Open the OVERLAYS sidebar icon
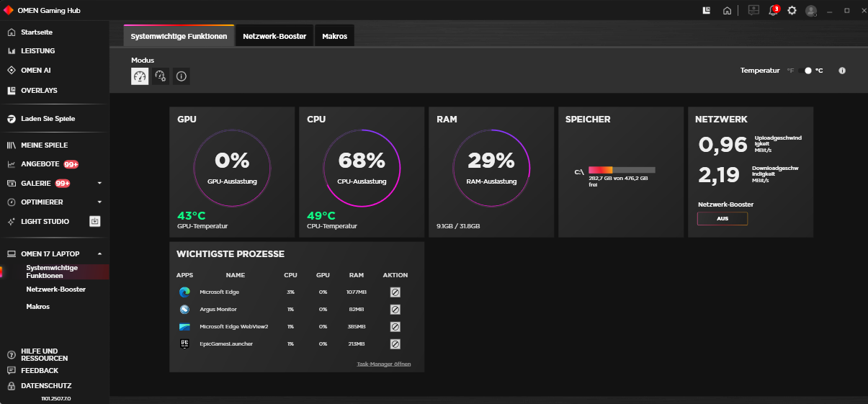This screenshot has width=868, height=404. pyautogui.click(x=12, y=91)
